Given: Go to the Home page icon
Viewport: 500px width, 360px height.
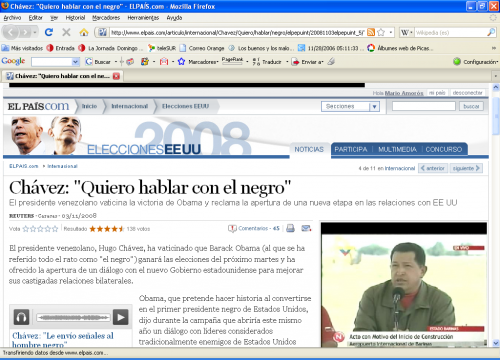Looking at the screenshot, I should pos(84,32).
